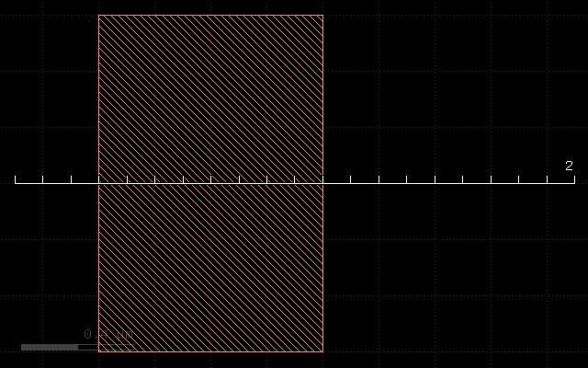This screenshot has height=368, width=588.
Task: Click the rectangle's top-right corner
Action: coord(322,16)
